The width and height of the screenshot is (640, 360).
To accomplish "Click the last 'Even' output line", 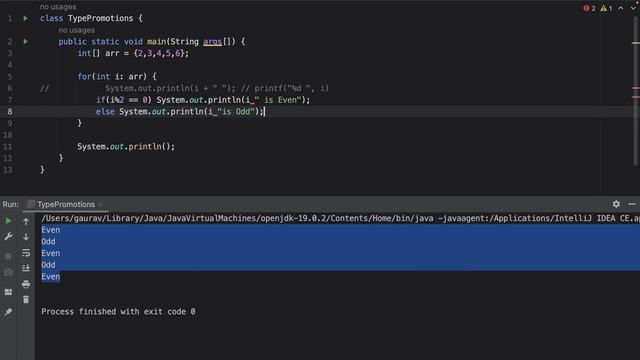I will coord(51,277).
